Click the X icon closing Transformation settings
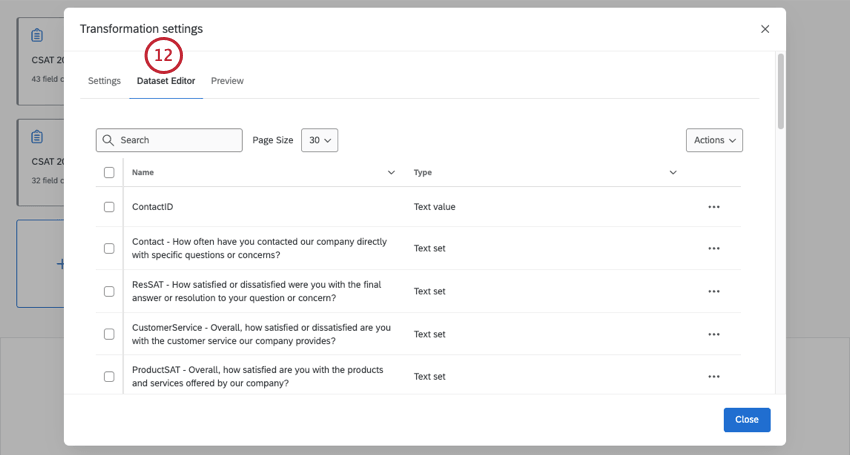This screenshot has height=455, width=850. point(765,29)
